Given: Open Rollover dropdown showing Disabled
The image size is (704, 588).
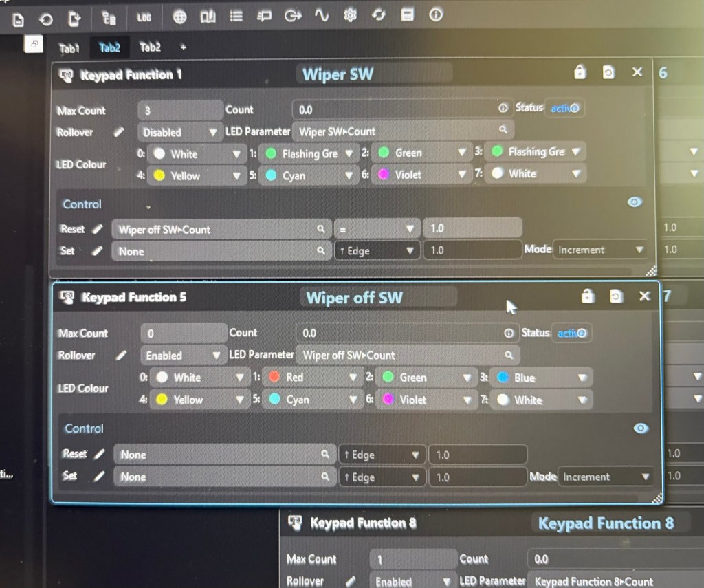Looking at the screenshot, I should click(x=179, y=132).
